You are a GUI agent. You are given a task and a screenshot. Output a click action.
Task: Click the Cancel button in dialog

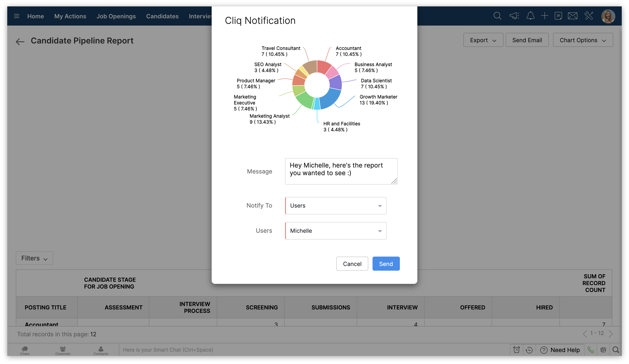(352, 264)
